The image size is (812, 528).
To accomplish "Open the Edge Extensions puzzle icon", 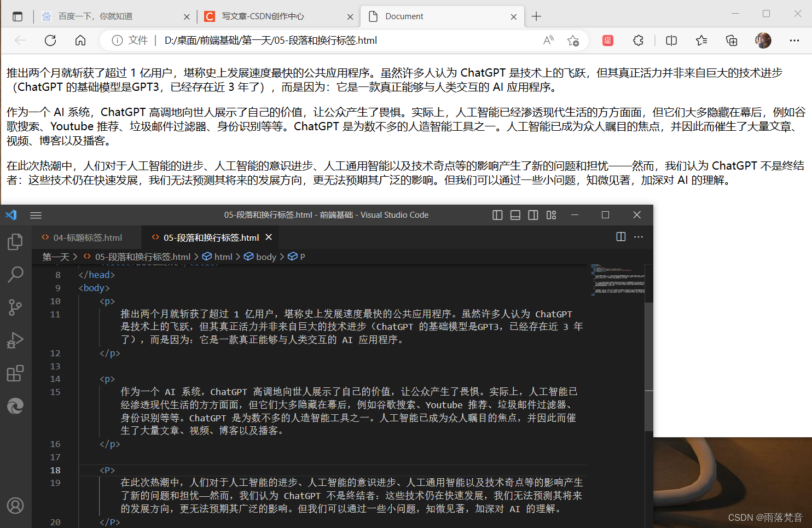I will [638, 40].
